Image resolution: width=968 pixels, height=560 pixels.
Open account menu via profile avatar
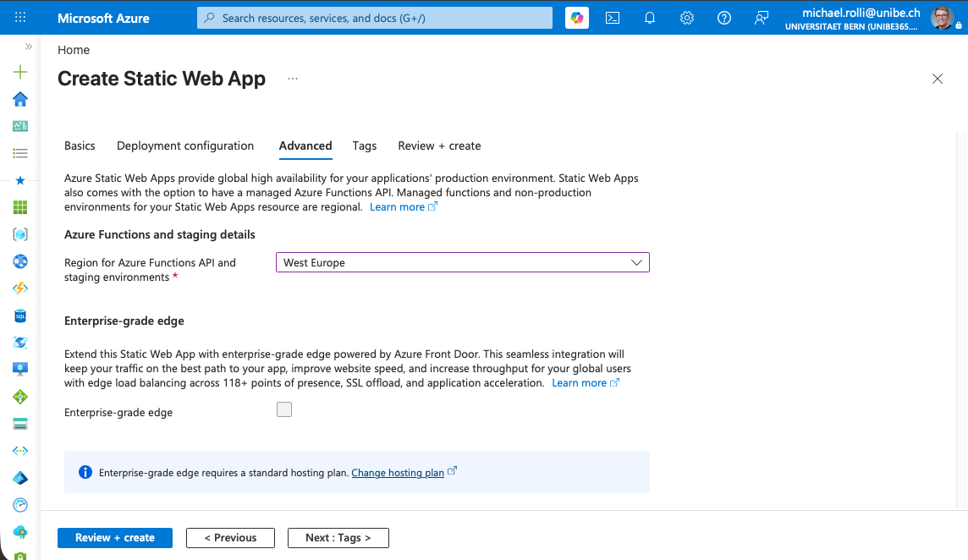tap(942, 18)
